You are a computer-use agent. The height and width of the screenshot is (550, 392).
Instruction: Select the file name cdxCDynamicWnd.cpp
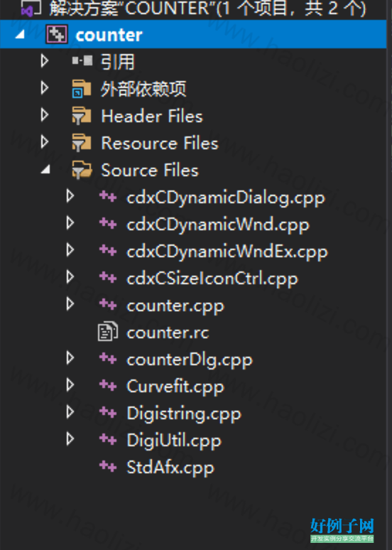218,225
